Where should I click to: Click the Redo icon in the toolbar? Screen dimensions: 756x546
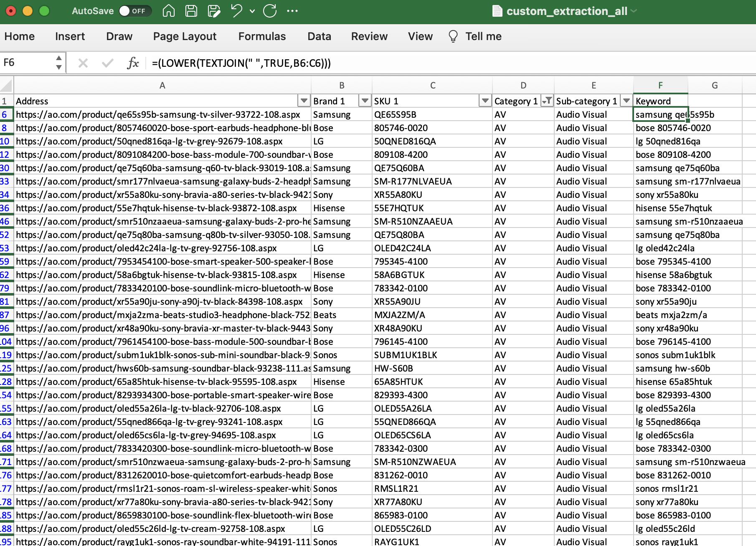click(270, 11)
